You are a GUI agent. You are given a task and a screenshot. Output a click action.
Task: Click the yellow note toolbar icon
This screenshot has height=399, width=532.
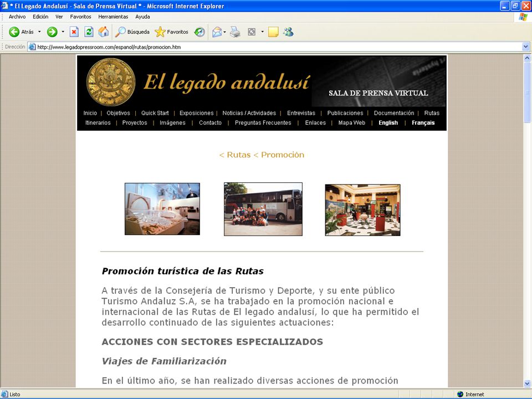(x=273, y=32)
